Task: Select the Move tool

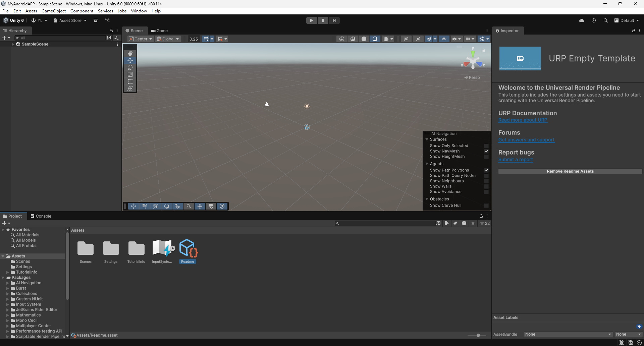Action: pyautogui.click(x=130, y=60)
